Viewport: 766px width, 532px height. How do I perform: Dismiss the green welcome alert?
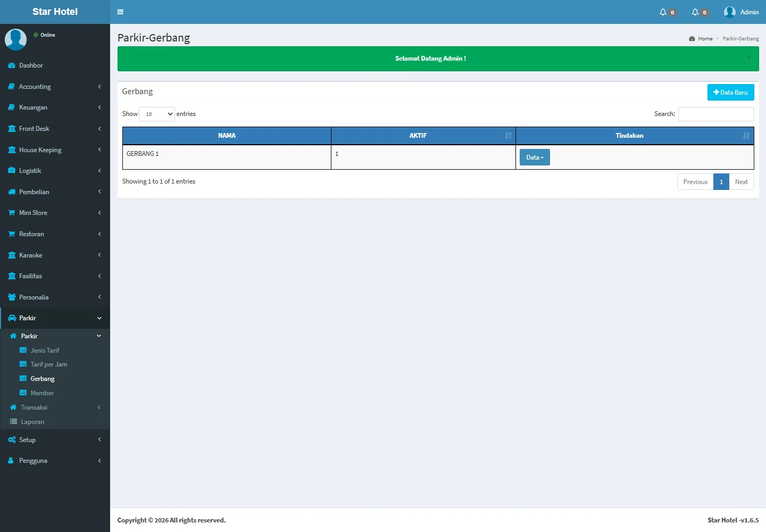pos(748,59)
